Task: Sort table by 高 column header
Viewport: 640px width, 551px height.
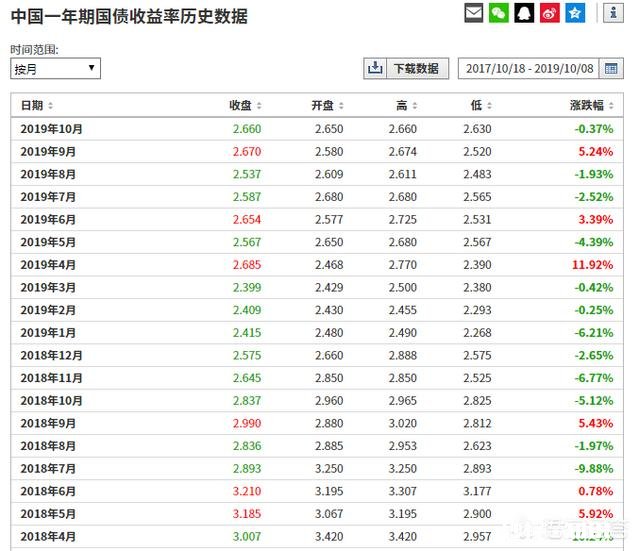Action: point(407,106)
